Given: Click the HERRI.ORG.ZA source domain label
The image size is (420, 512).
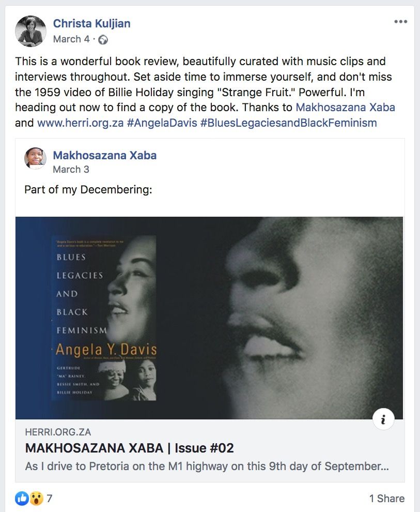Looking at the screenshot, I should click(58, 432).
